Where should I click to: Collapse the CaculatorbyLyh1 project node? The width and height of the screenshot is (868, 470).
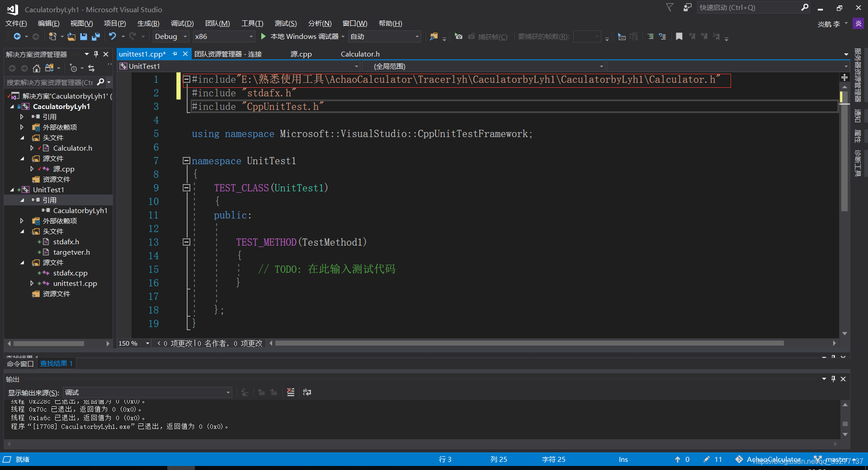click(12, 107)
